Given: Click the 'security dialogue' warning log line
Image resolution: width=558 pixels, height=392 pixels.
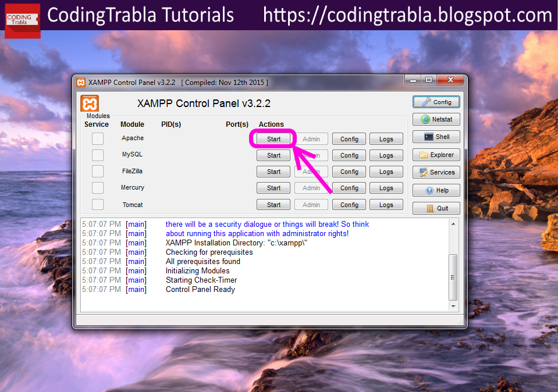Looking at the screenshot, I should (x=267, y=224).
